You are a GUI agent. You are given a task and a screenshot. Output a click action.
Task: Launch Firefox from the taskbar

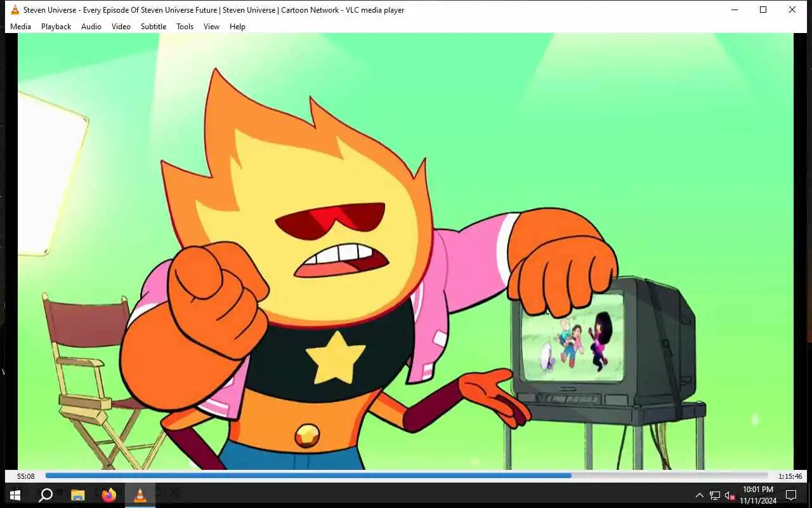(109, 495)
